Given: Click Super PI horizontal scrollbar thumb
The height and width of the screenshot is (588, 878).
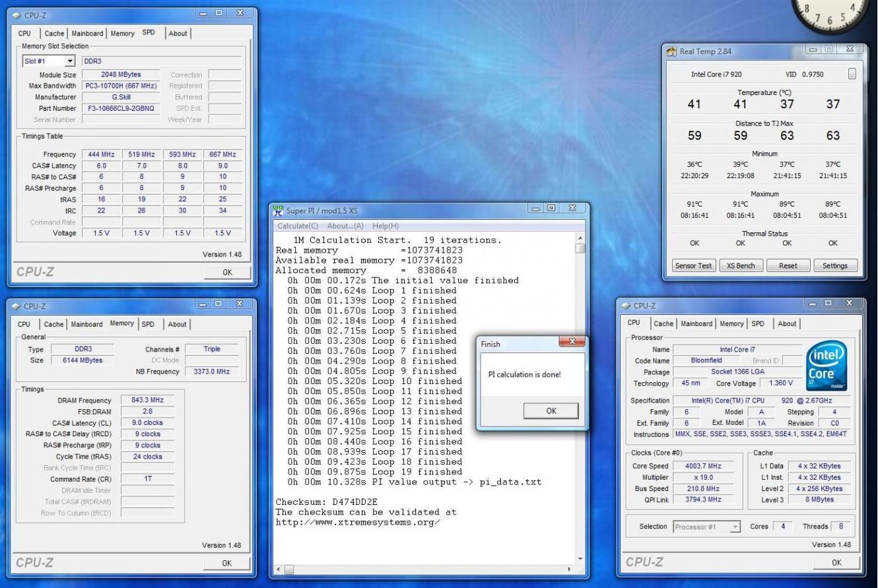Looking at the screenshot, I should pyautogui.click(x=289, y=569).
